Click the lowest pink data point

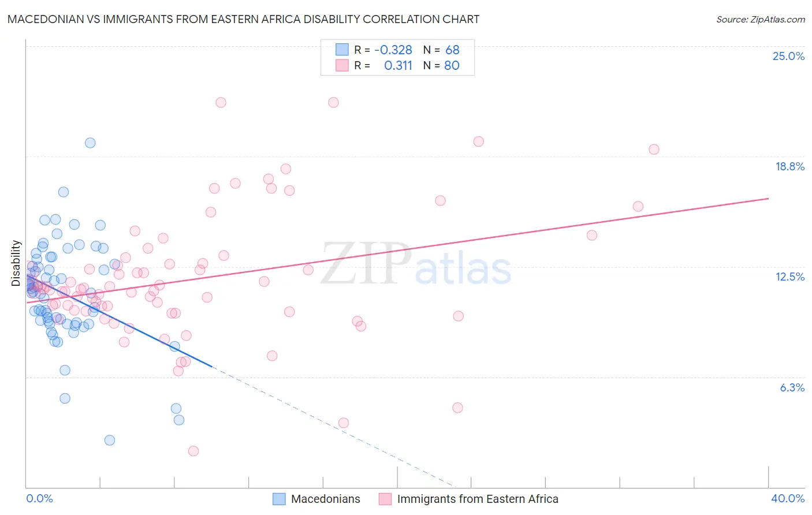pos(193,451)
